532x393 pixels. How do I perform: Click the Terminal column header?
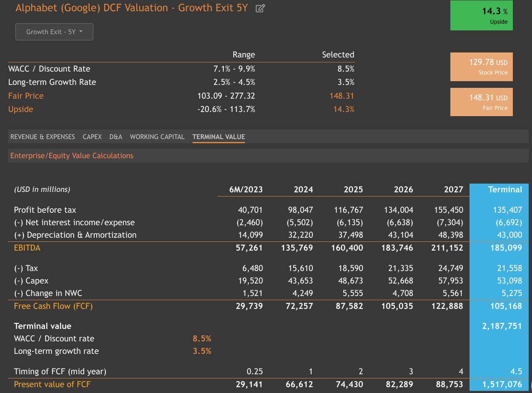click(505, 189)
